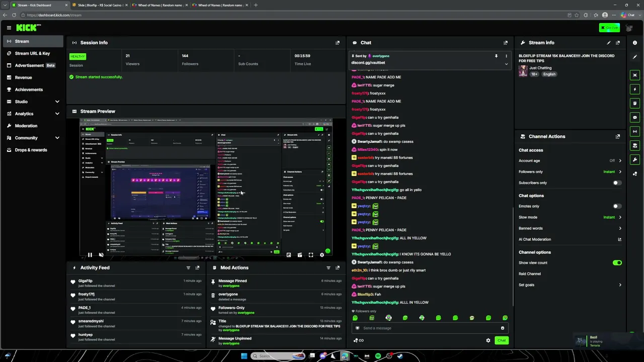Switch to the Bloxflip browser tab
The image size is (644, 362).
coord(99,5)
